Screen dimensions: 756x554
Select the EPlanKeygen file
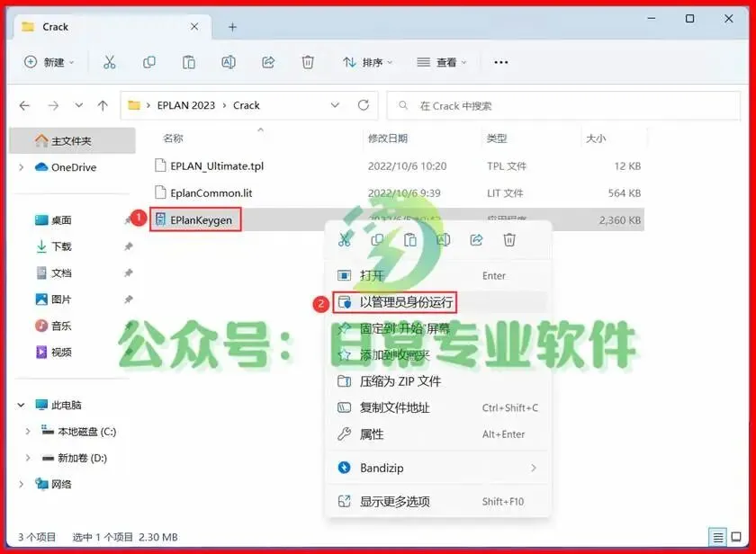398,220
